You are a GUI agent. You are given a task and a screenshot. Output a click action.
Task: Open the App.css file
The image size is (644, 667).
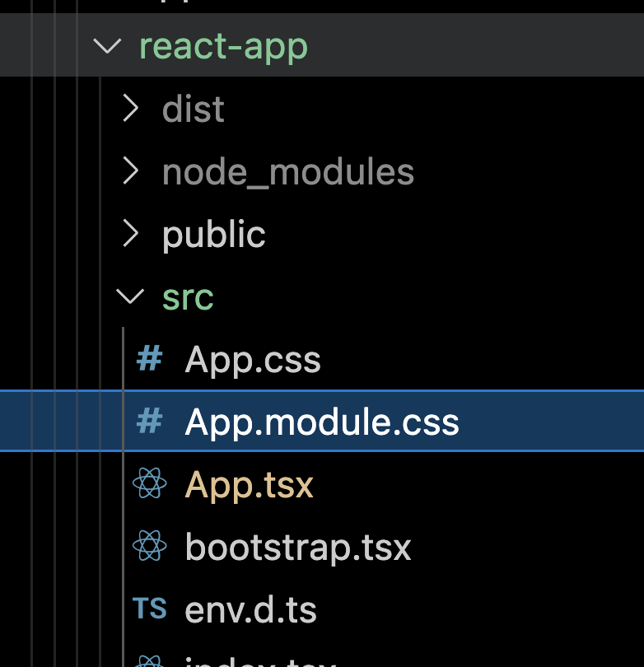coord(253,359)
